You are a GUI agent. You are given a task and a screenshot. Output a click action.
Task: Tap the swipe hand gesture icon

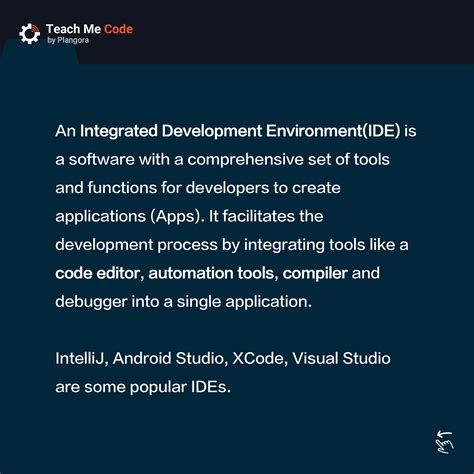coord(444,442)
